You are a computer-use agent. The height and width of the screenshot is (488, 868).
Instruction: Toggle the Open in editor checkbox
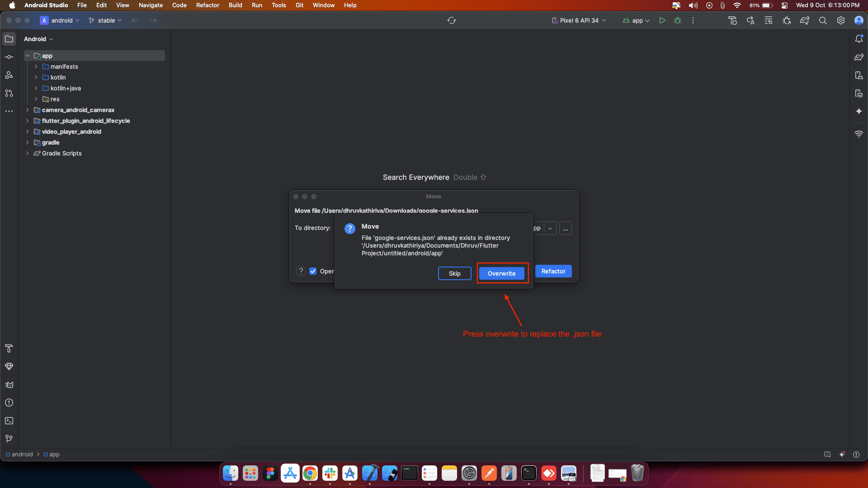(313, 271)
